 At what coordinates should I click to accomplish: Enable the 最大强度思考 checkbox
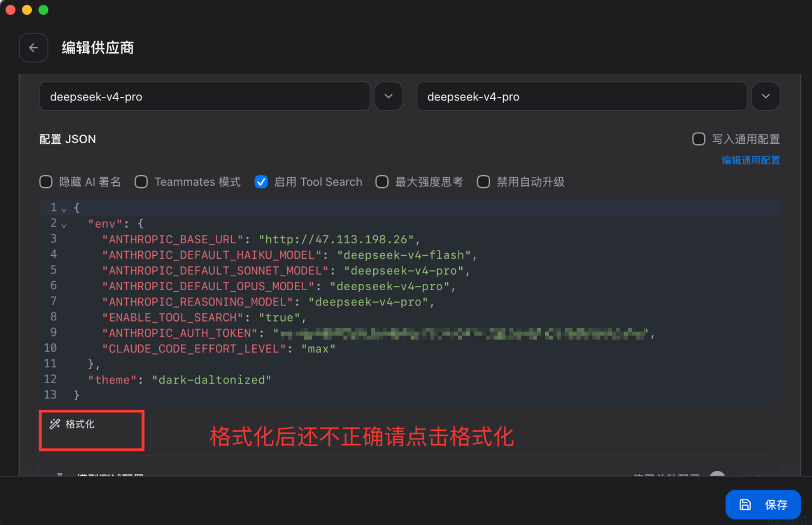click(382, 182)
